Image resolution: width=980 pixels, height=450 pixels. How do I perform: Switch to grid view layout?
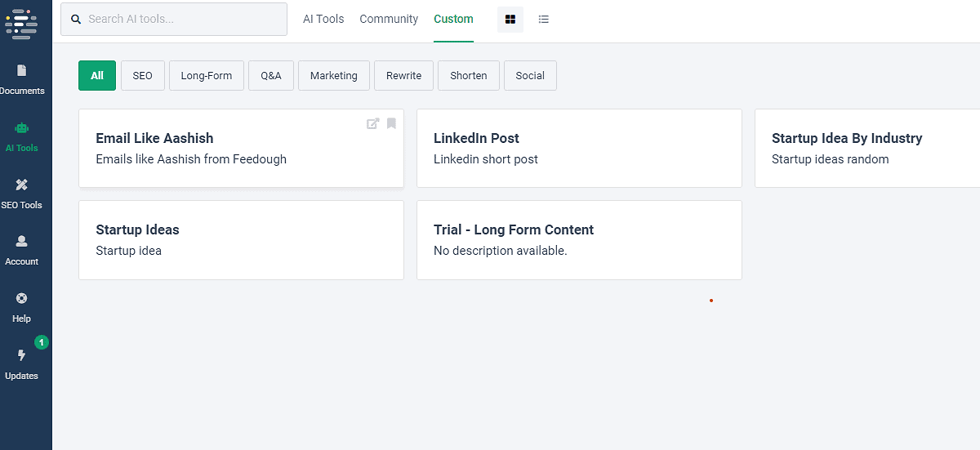click(x=510, y=20)
